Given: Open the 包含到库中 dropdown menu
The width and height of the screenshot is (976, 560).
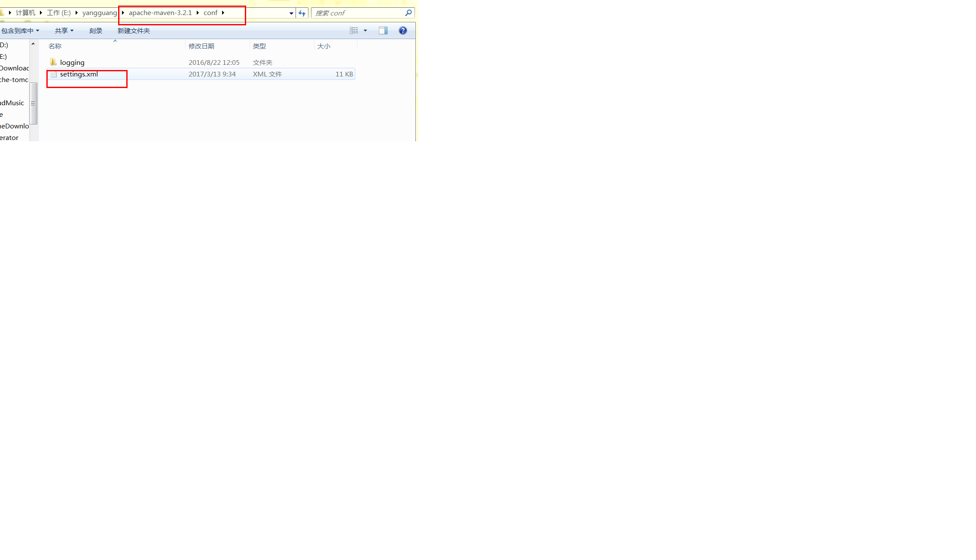Looking at the screenshot, I should click(20, 30).
